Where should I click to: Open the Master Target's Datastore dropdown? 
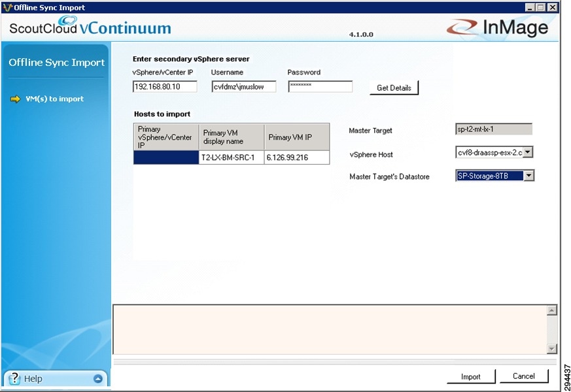pos(528,176)
